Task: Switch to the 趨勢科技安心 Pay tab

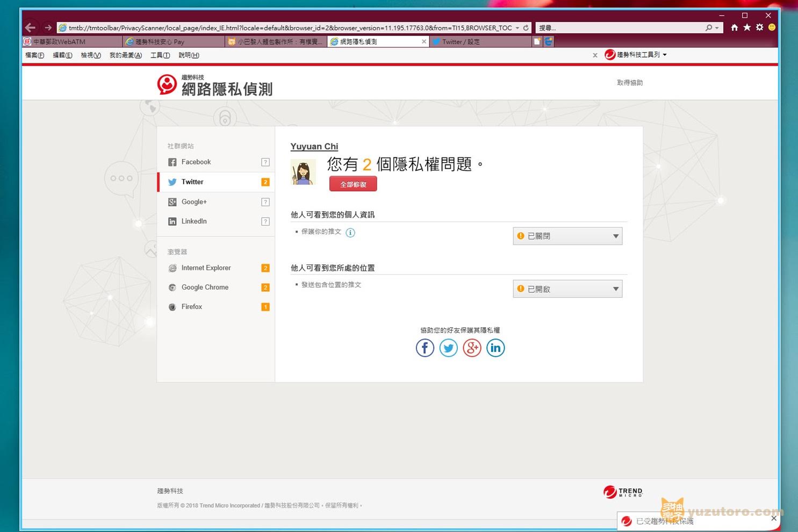Action: tap(174, 41)
